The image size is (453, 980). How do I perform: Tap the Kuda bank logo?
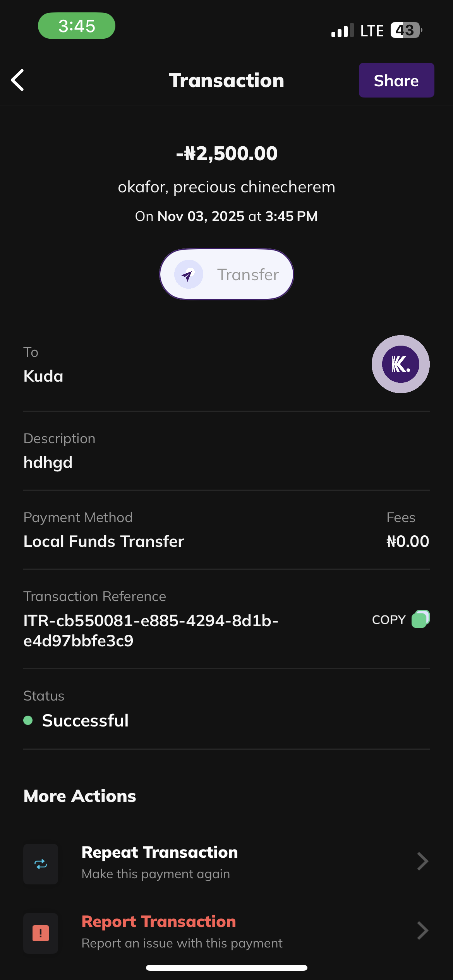pyautogui.click(x=400, y=364)
